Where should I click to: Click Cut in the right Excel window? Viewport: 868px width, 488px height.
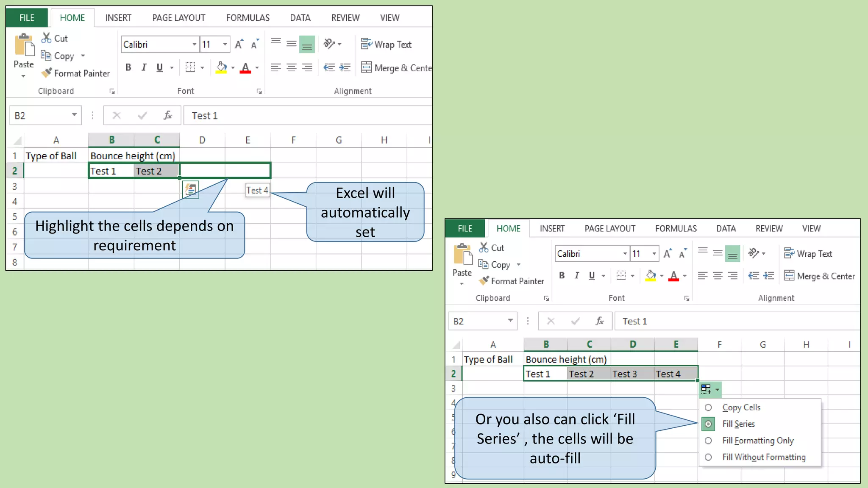492,248
